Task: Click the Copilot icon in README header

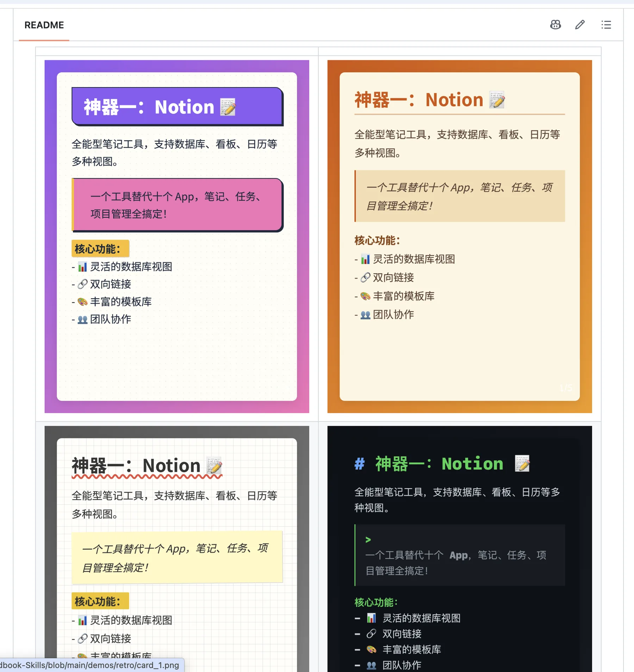Action: (x=555, y=25)
